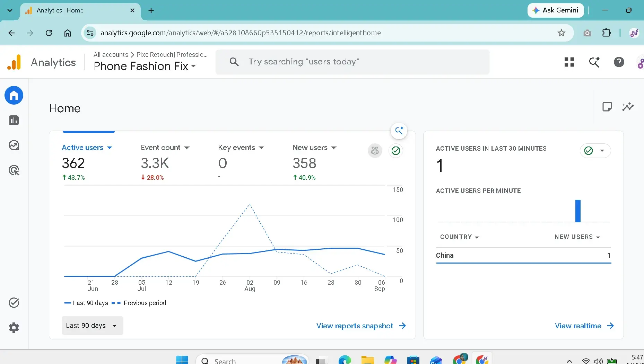This screenshot has height=364, width=644.
Task: Go back to the previous page
Action: (11, 33)
